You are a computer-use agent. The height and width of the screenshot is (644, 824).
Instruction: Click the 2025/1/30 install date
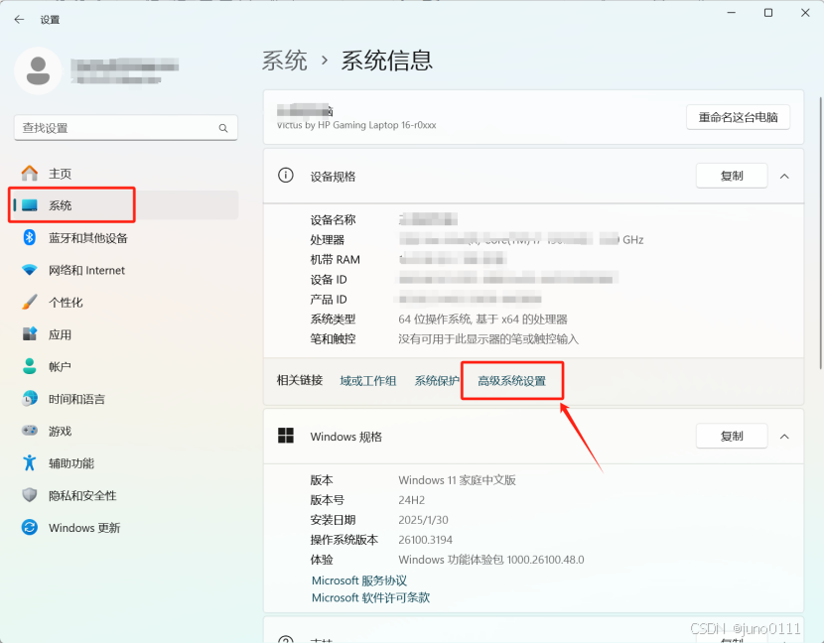coord(423,520)
